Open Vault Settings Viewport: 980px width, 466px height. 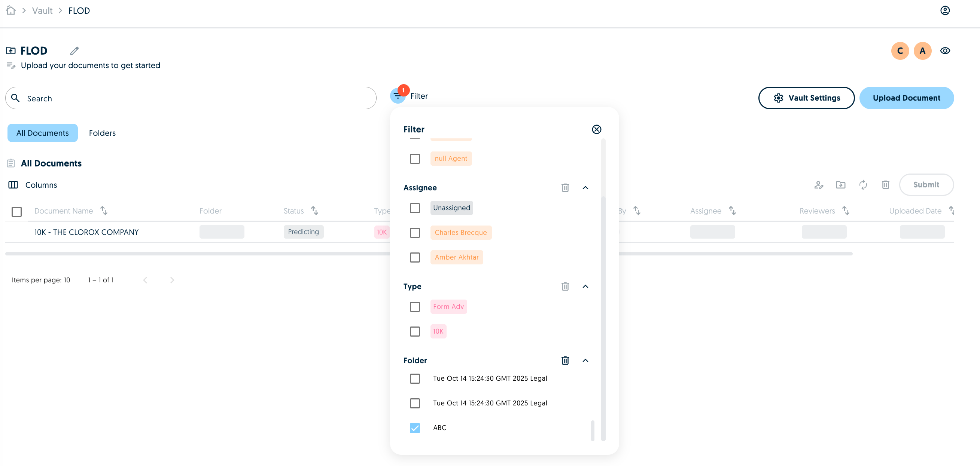pyautogui.click(x=807, y=98)
